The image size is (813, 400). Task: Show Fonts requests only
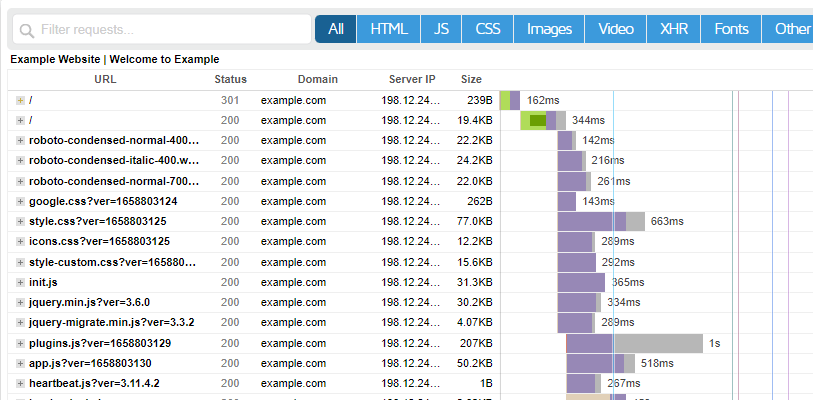[x=731, y=29]
